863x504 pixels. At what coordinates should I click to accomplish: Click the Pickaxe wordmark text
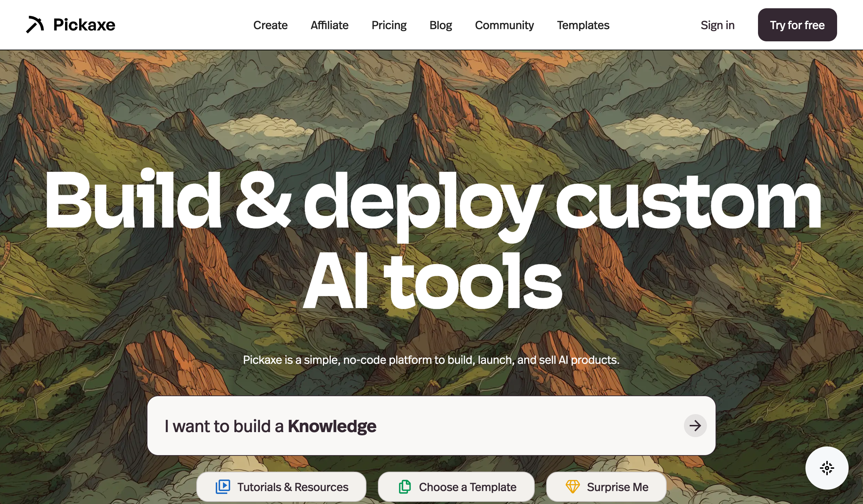coord(84,24)
